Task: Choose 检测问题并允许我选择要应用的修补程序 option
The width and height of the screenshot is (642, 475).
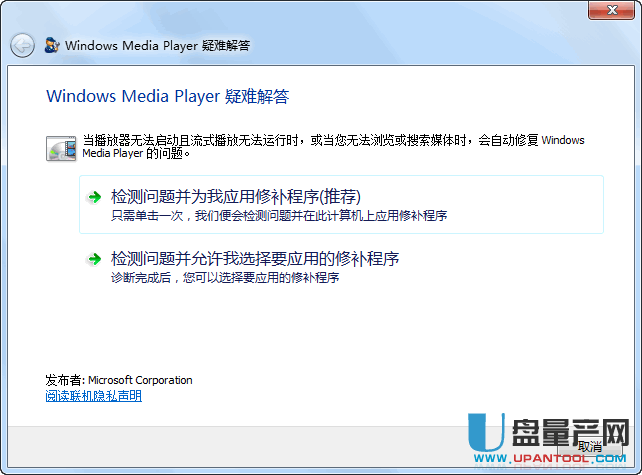Action: (255, 259)
